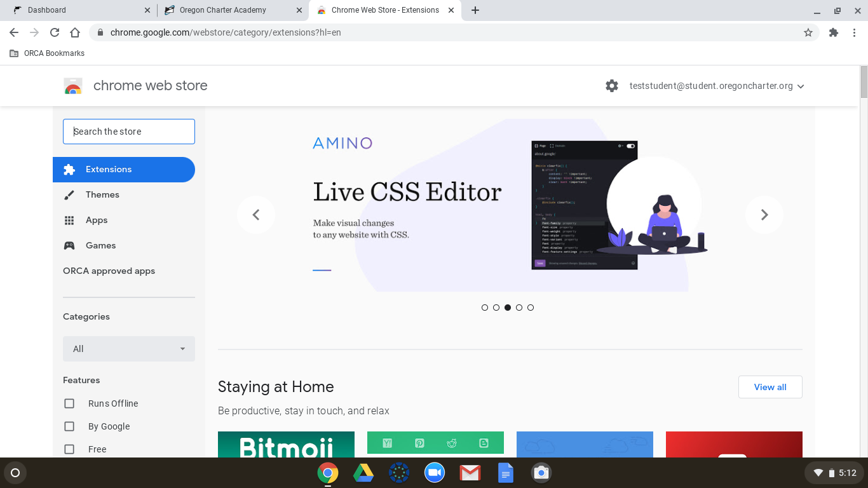This screenshot has height=488, width=868.
Task: Close the Chrome Web Store tab
Action: [x=451, y=10]
